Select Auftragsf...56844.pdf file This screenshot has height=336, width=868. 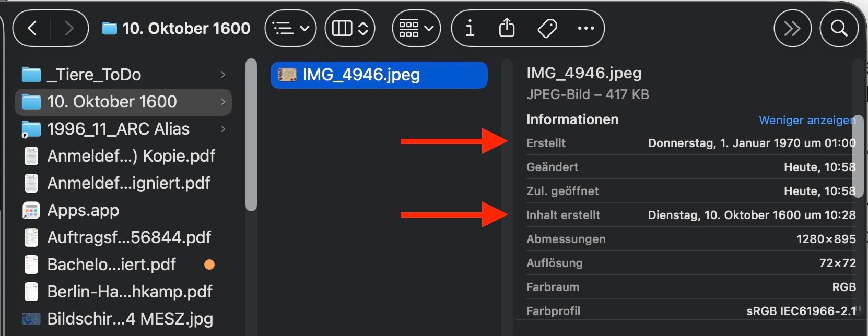123,237
